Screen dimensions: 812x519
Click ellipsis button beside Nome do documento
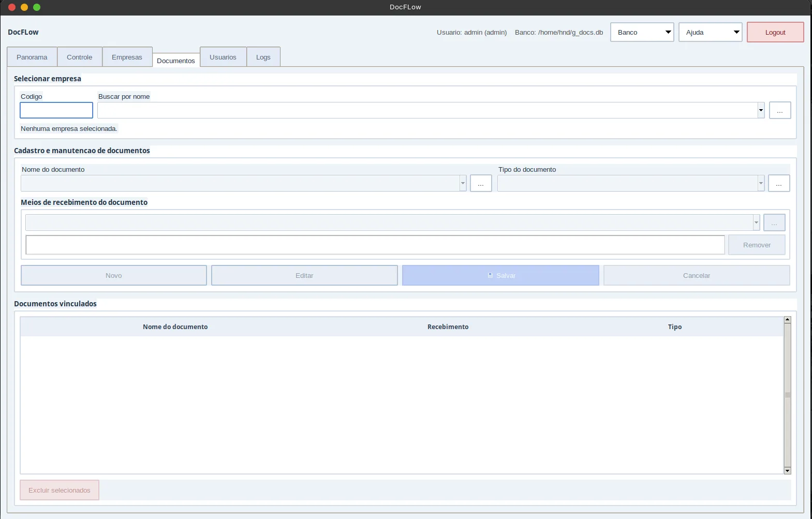(481, 183)
